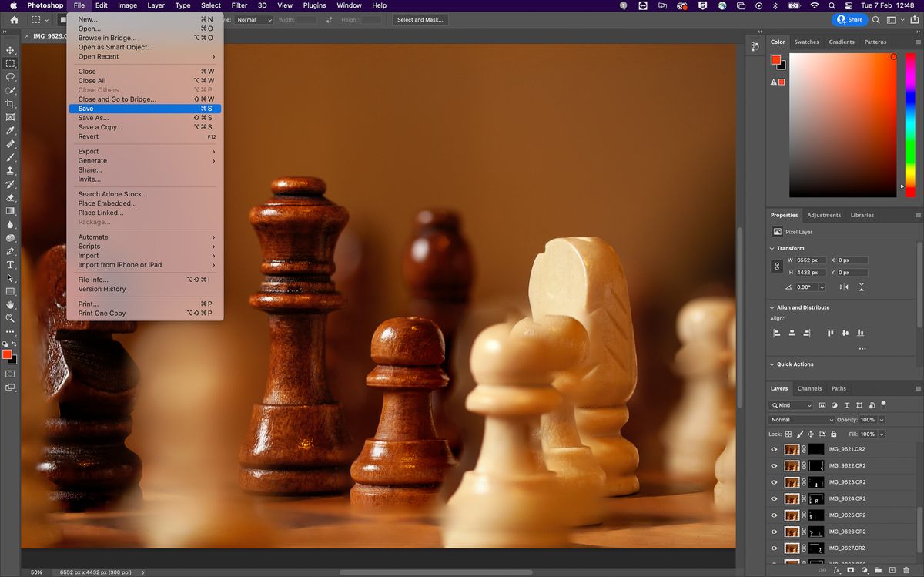Click the IMG_9624.CR2 layer thumbnail
Image resolution: width=924 pixels, height=577 pixels.
tap(792, 498)
